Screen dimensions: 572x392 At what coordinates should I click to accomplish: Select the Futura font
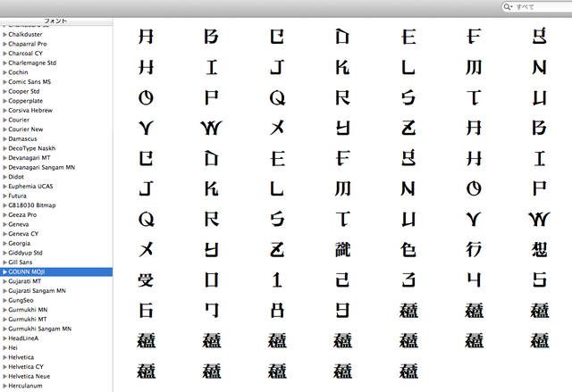click(17, 196)
